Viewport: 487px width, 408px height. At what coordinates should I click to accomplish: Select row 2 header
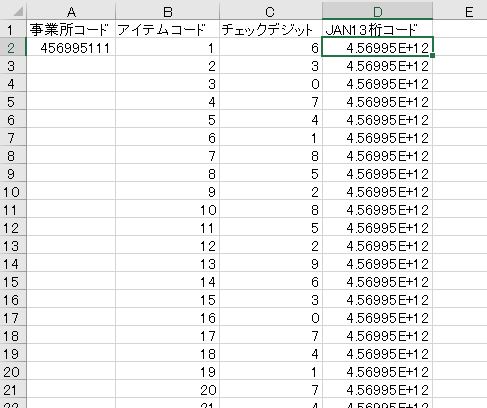[13, 48]
